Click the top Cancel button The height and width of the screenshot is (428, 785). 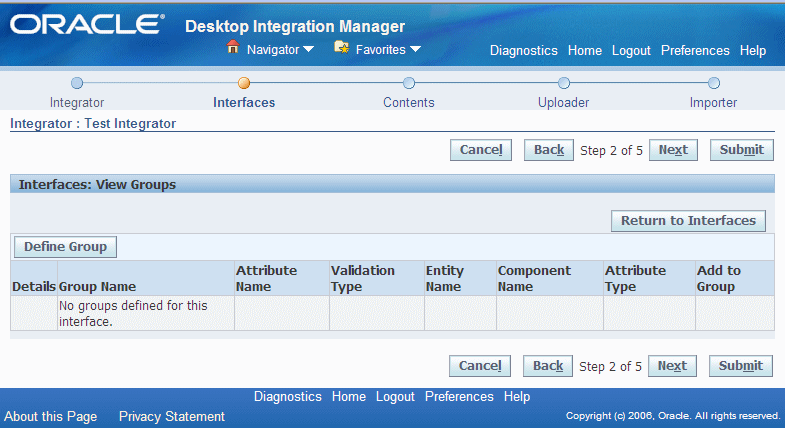[481, 150]
